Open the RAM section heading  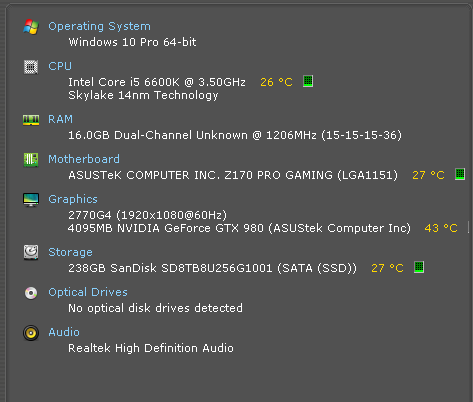60,119
